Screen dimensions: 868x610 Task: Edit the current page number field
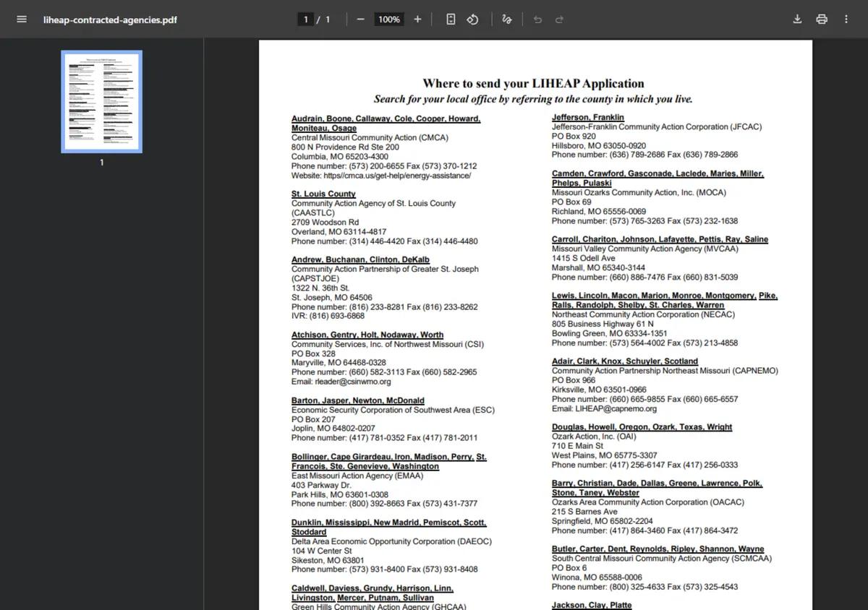click(306, 20)
